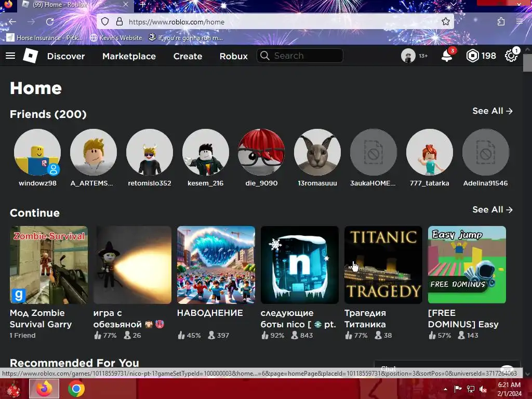Open friend 13romasuuu avatar
532x399 pixels.
point(317,152)
